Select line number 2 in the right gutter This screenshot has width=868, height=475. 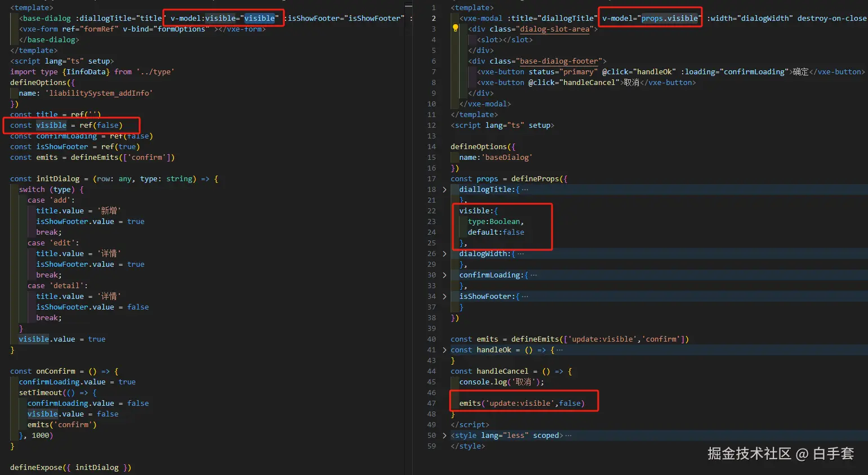point(434,19)
